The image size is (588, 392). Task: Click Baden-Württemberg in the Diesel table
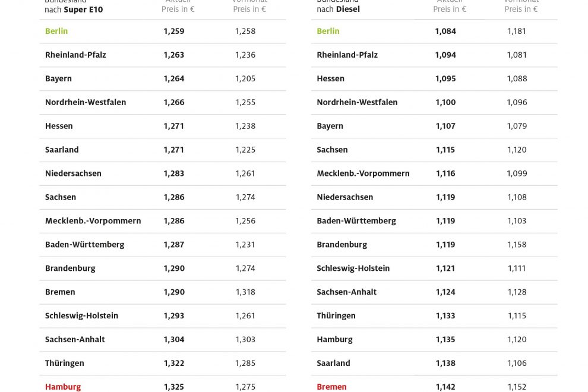click(x=356, y=220)
